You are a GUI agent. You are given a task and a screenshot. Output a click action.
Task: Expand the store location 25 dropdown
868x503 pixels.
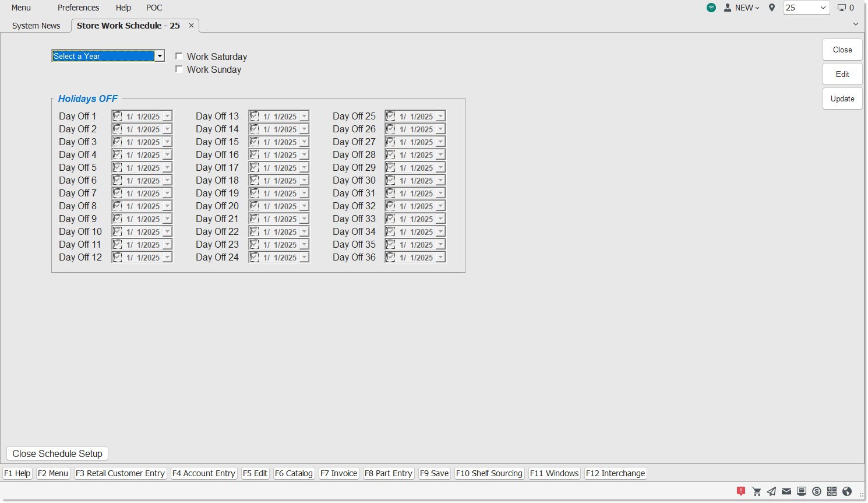[x=823, y=8]
